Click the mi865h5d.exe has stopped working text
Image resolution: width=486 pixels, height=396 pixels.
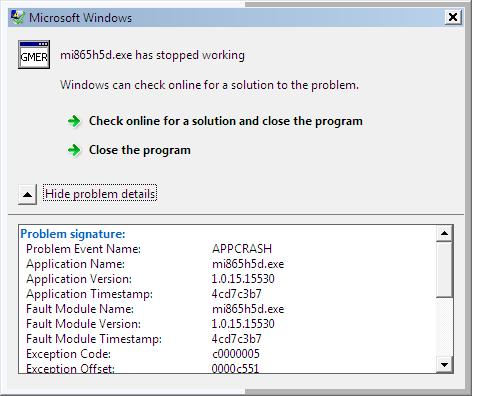pos(152,55)
